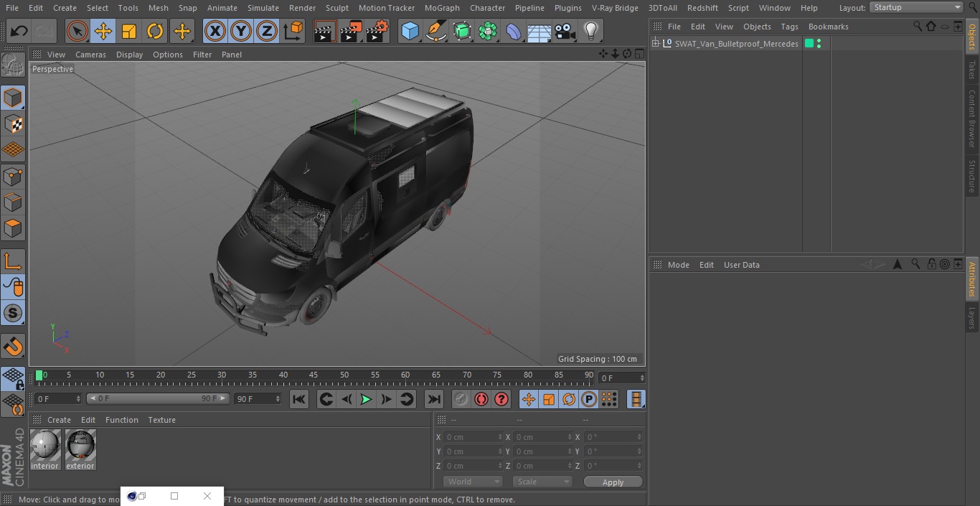Play the animation forward
Screen dimensions: 980x506
click(366, 400)
